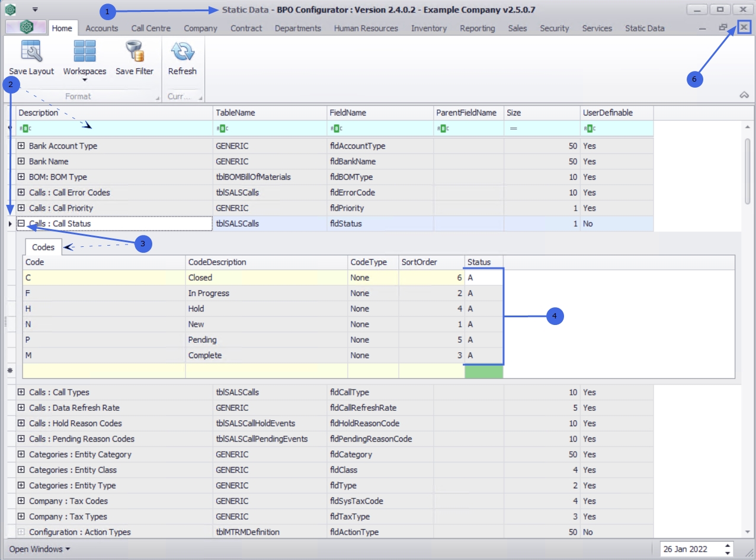Minimize the inner document window
The image size is (756, 560).
click(702, 28)
